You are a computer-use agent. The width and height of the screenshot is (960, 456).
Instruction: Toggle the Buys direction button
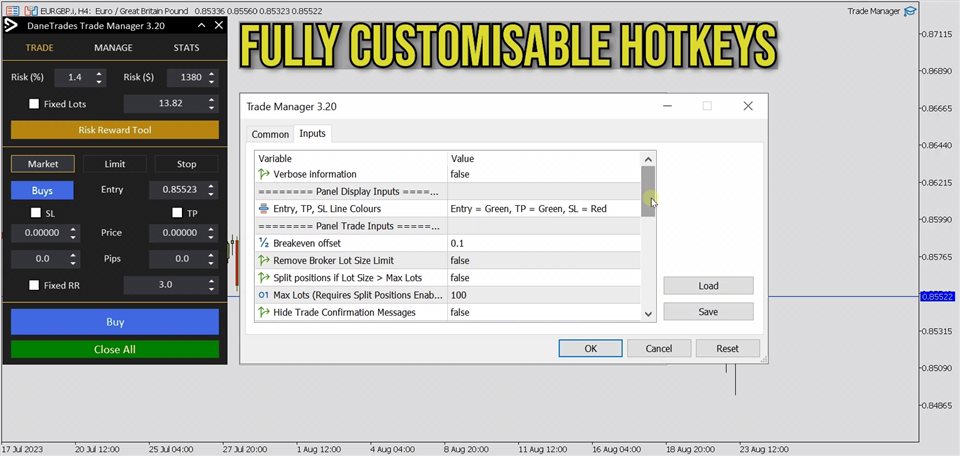(x=42, y=190)
